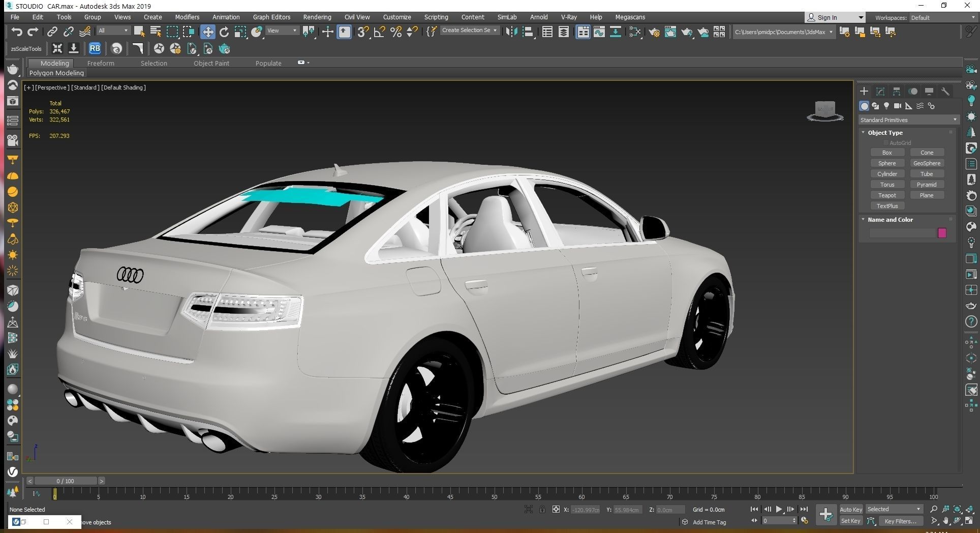Click the object name input field

(x=903, y=233)
